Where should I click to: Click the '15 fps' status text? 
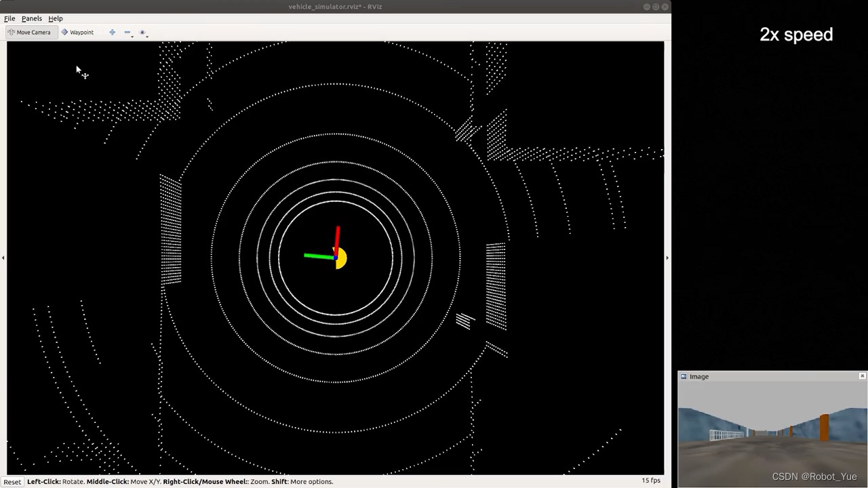[x=651, y=481]
